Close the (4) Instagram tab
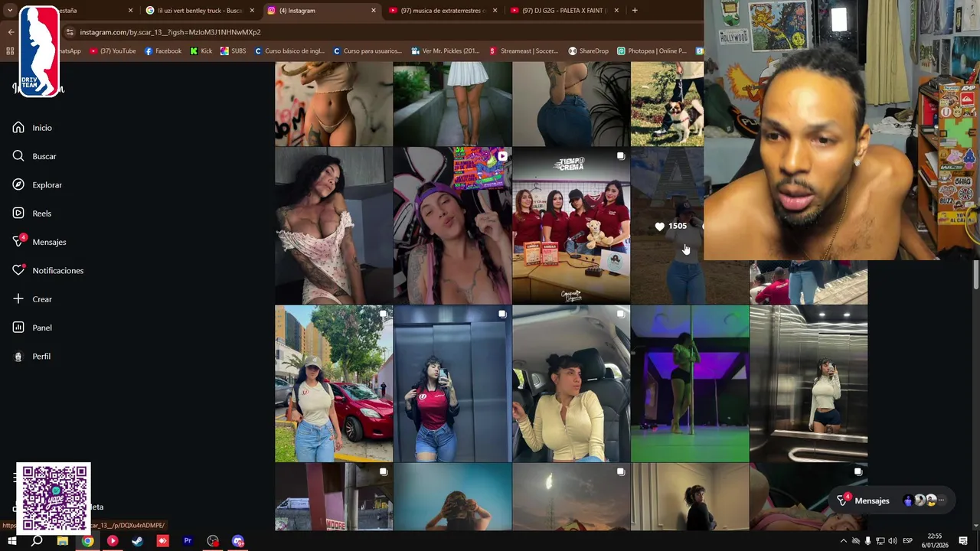 coord(374,11)
